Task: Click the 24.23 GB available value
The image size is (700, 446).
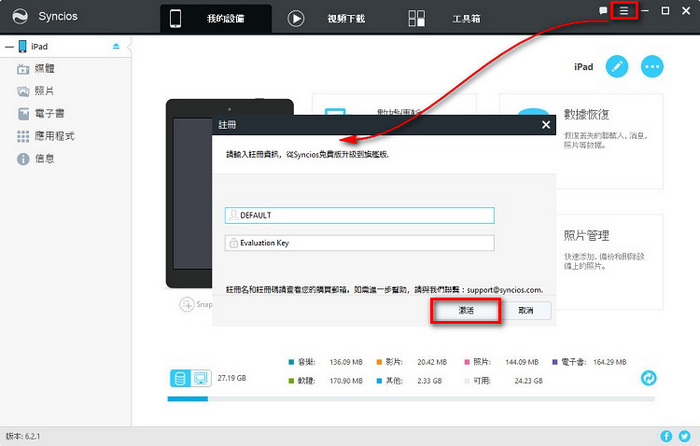Action: (x=529, y=381)
